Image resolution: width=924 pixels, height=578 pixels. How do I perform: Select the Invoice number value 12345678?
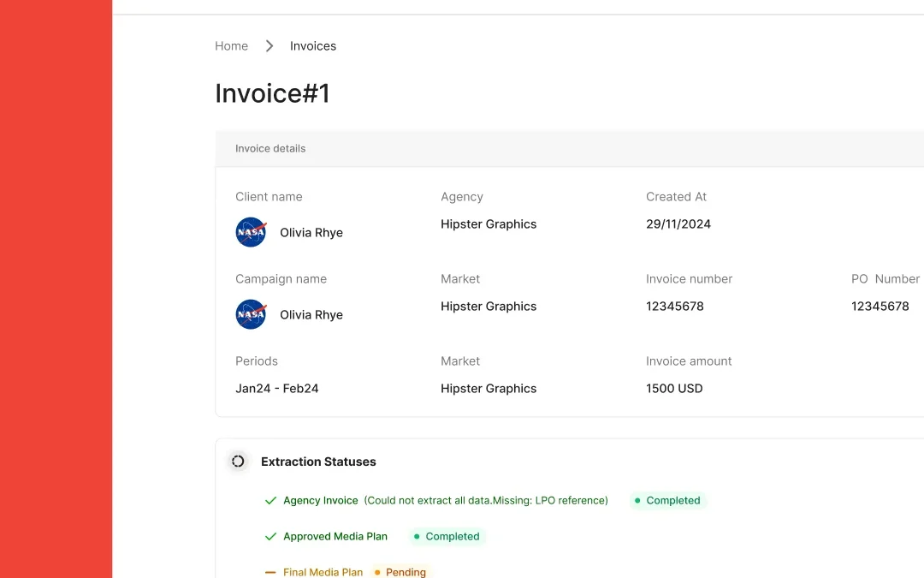[x=675, y=306]
